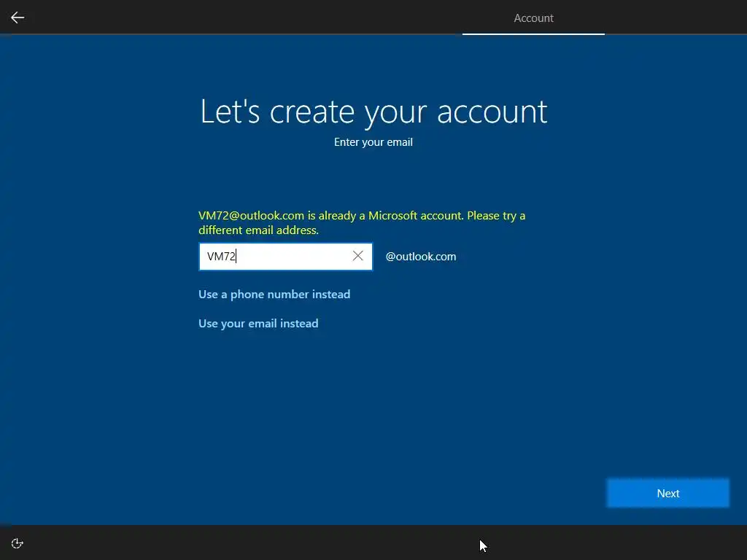Choose 'Use your email instead'
747x560 pixels.
258,323
